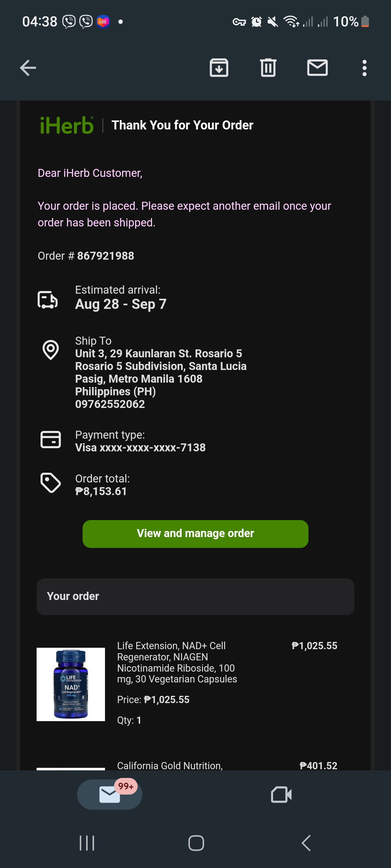This screenshot has width=391, height=868.
Task: Open the Mail tab in bottom bar
Action: tap(110, 795)
